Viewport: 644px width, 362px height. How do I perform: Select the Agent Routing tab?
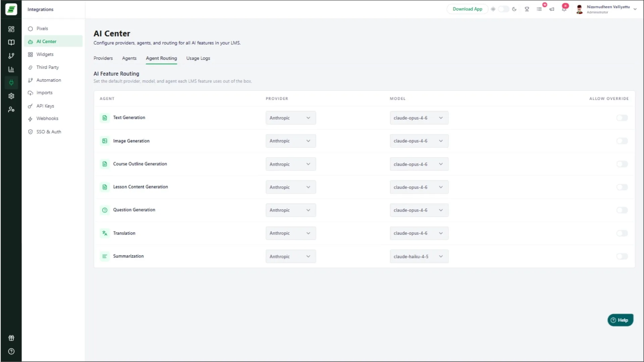click(161, 58)
